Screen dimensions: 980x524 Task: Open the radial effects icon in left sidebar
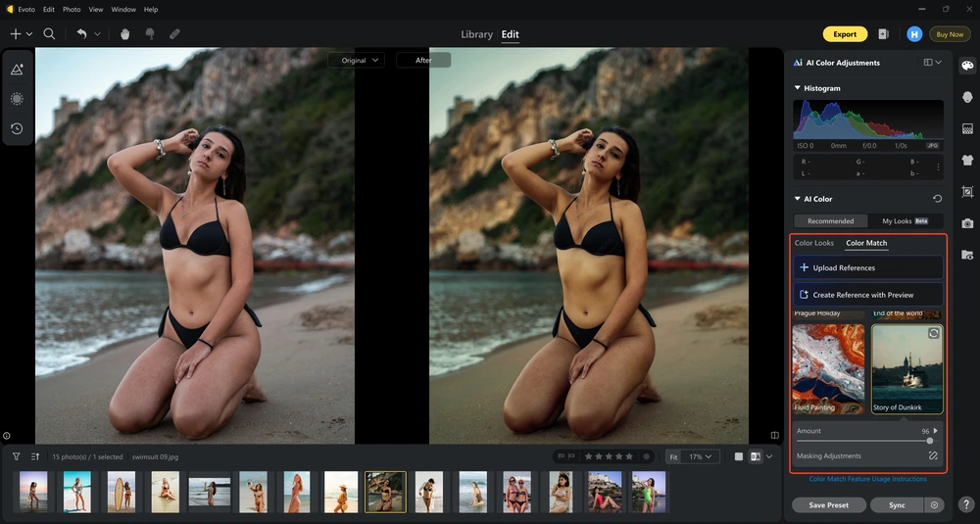[17, 99]
